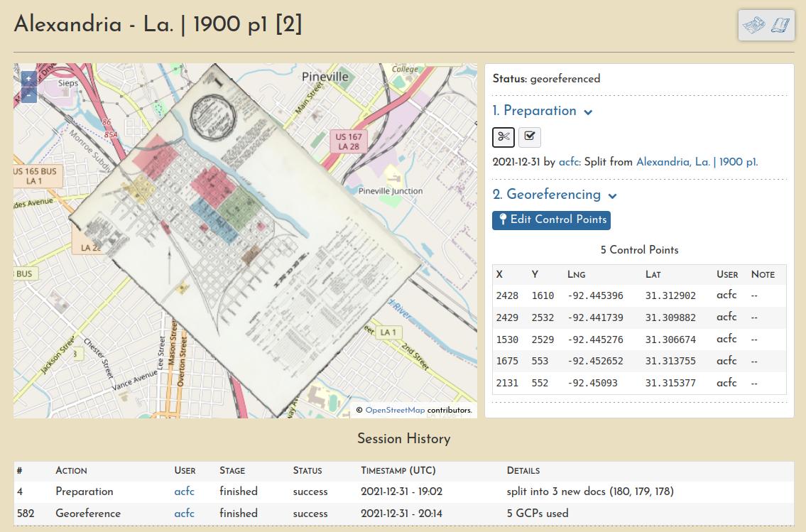This screenshot has width=806, height=532.
Task: Select X value 1530 in control points
Action: (507, 340)
